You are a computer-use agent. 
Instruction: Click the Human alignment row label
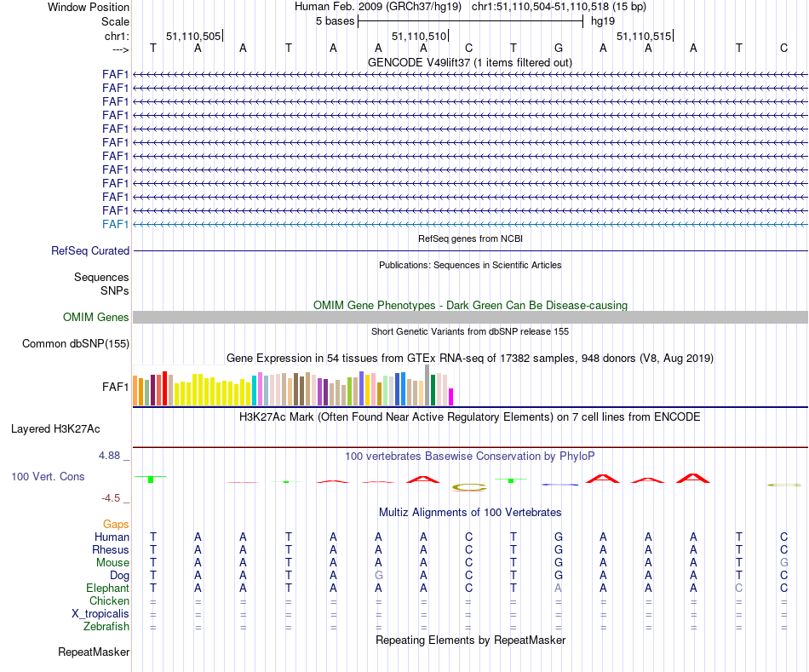[112, 537]
